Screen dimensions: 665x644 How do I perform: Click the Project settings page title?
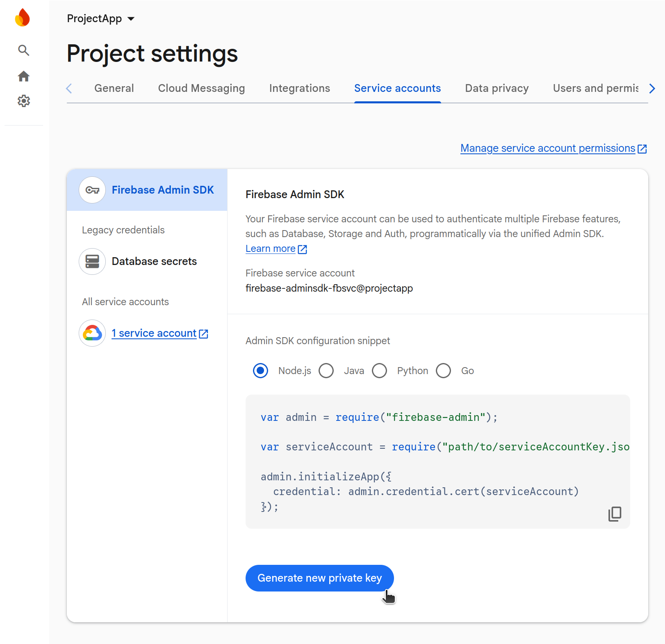click(x=153, y=54)
